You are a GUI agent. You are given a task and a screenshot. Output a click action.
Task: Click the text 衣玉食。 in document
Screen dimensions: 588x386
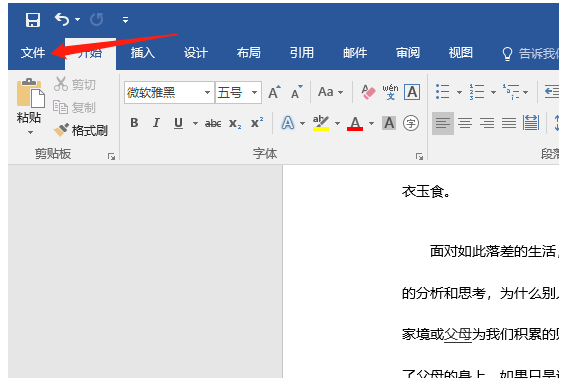click(426, 192)
